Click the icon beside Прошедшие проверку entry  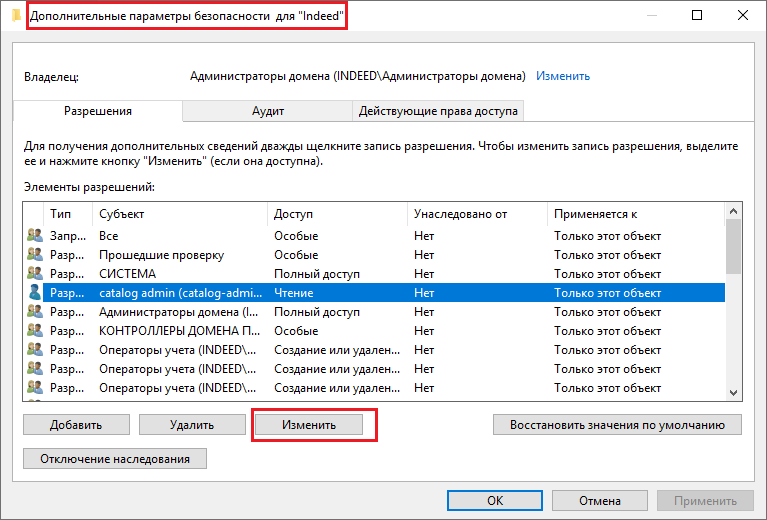(35, 255)
